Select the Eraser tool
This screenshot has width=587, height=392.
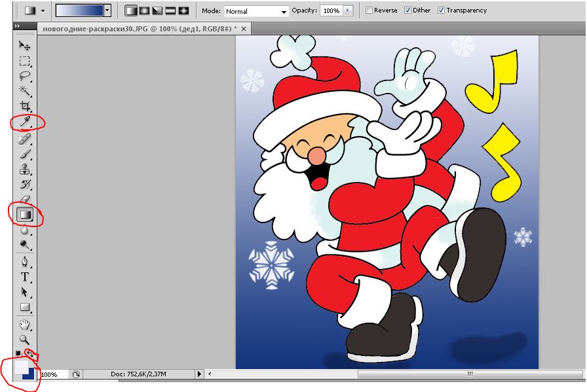point(25,199)
